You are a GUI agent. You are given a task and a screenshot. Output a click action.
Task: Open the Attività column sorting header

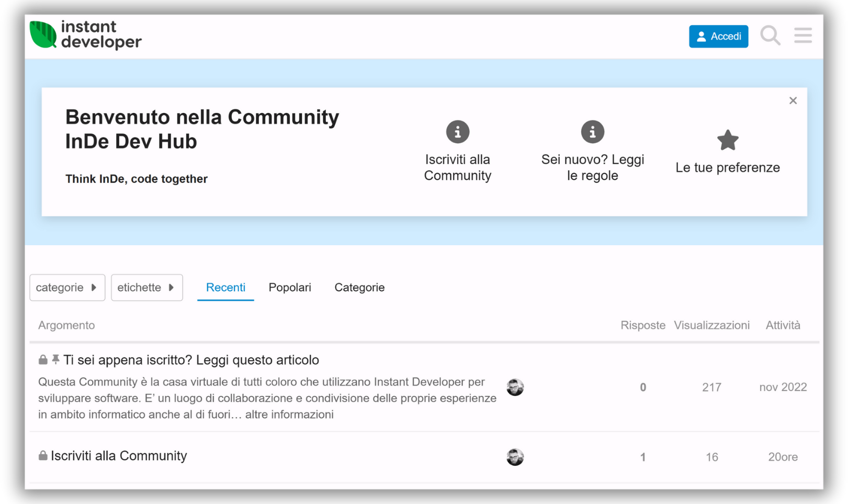(783, 325)
